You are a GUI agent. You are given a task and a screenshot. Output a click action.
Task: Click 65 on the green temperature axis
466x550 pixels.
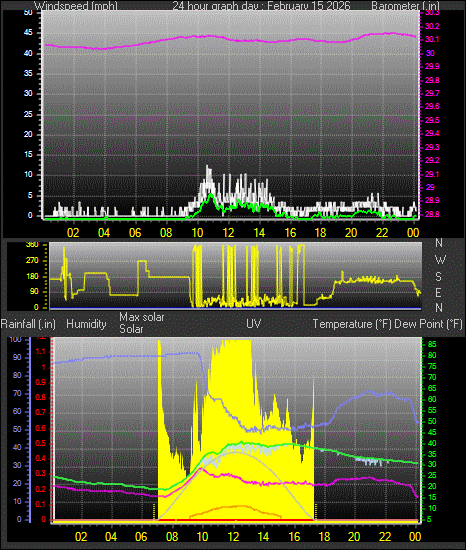pos(432,388)
